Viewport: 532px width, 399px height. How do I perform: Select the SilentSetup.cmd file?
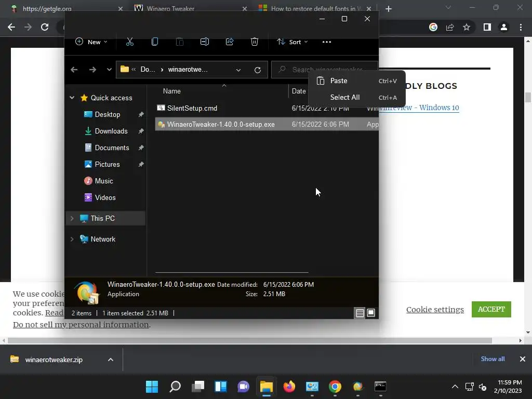pyautogui.click(x=192, y=108)
